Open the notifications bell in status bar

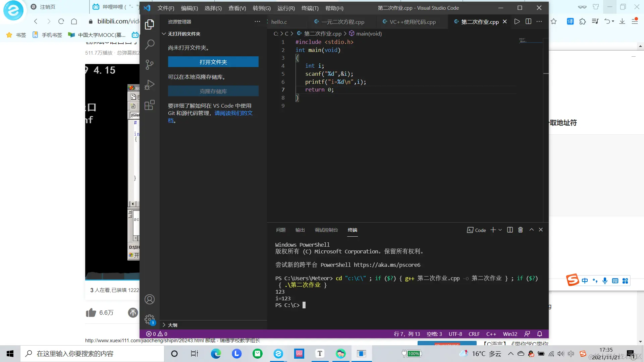pyautogui.click(x=540, y=334)
